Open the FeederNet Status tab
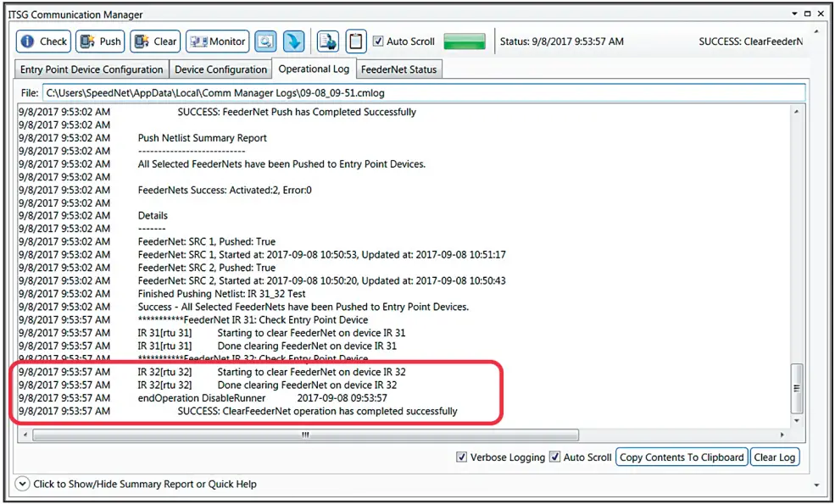The width and height of the screenshot is (835, 504). (399, 69)
